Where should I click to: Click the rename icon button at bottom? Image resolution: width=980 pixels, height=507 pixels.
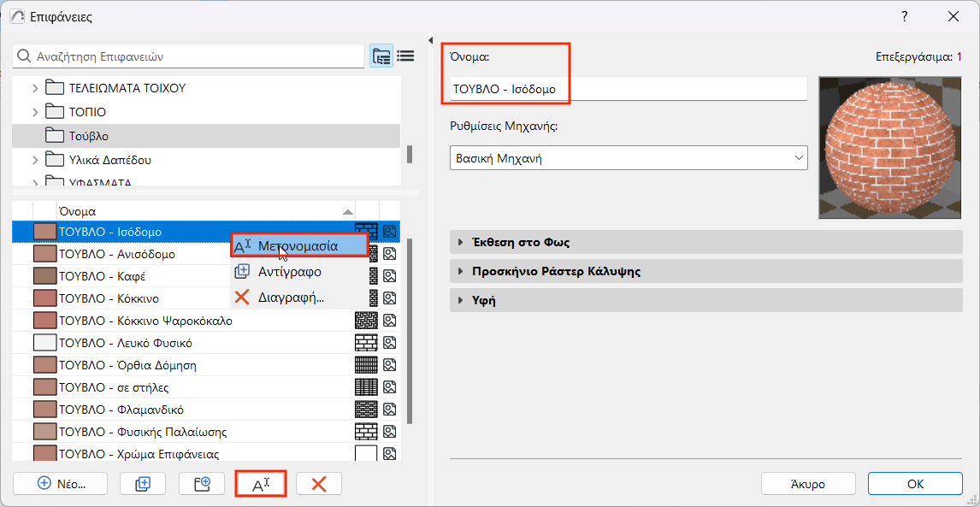coord(261,483)
